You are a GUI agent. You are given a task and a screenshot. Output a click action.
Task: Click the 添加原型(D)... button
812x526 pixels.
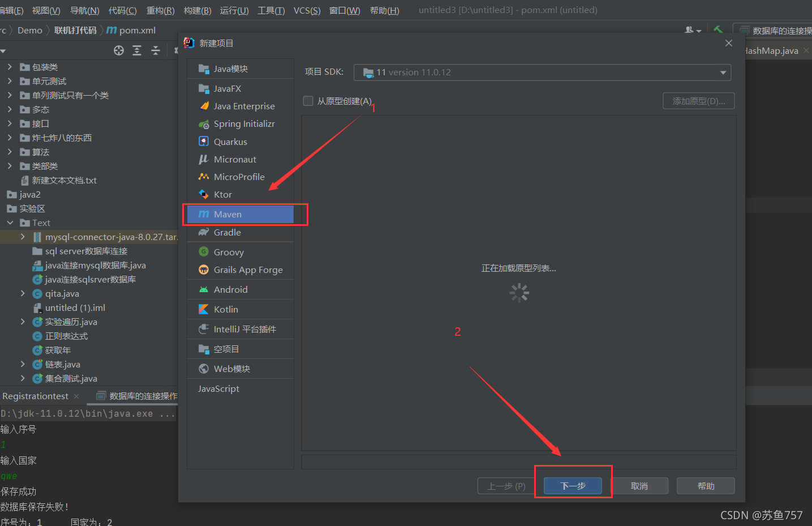tap(699, 101)
